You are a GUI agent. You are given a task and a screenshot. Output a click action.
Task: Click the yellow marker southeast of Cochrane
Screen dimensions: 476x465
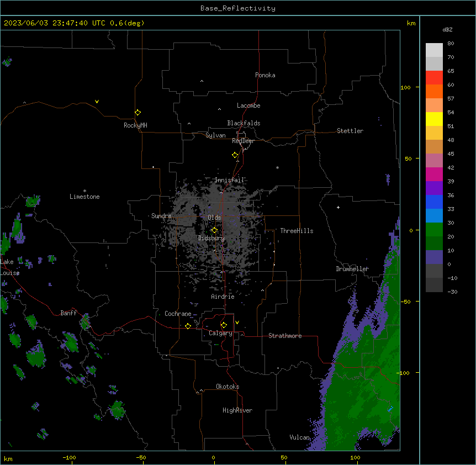tap(188, 326)
